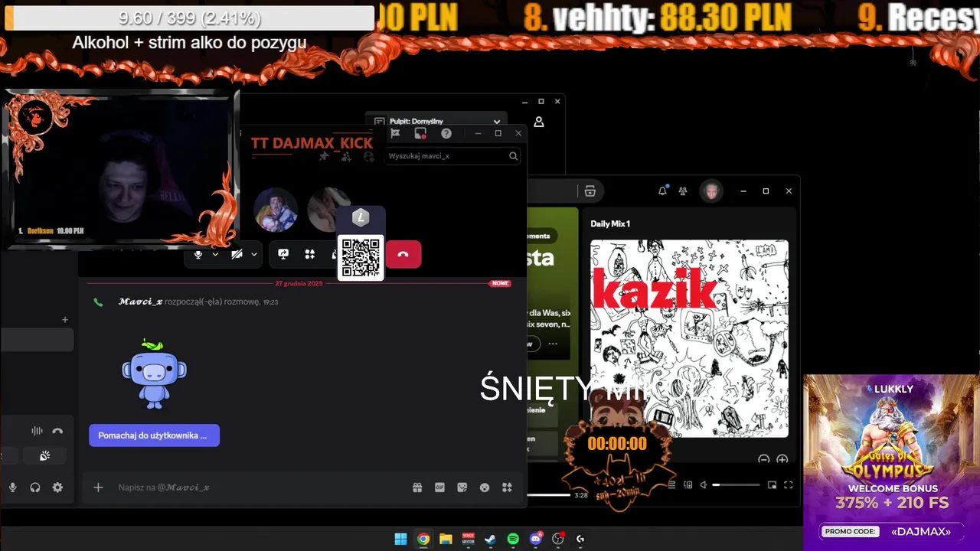Adjust the Spotify volume slider
980x551 pixels.
pyautogui.click(x=737, y=484)
